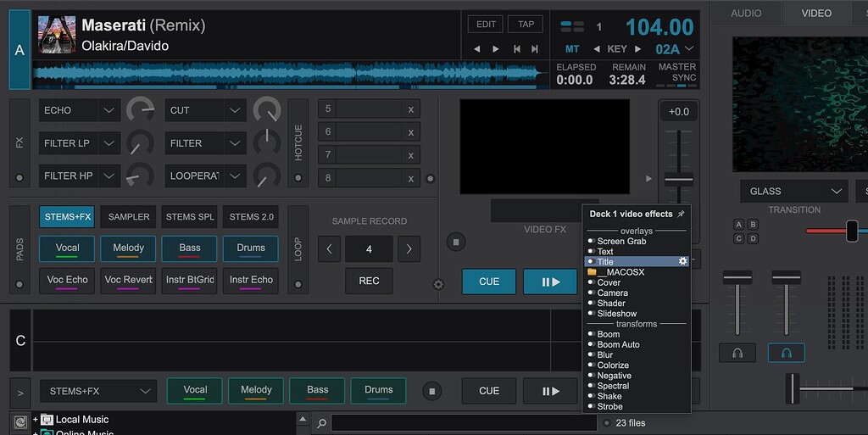The width and height of the screenshot is (868, 435).
Task: Toggle MT master tempo
Action: click(572, 49)
